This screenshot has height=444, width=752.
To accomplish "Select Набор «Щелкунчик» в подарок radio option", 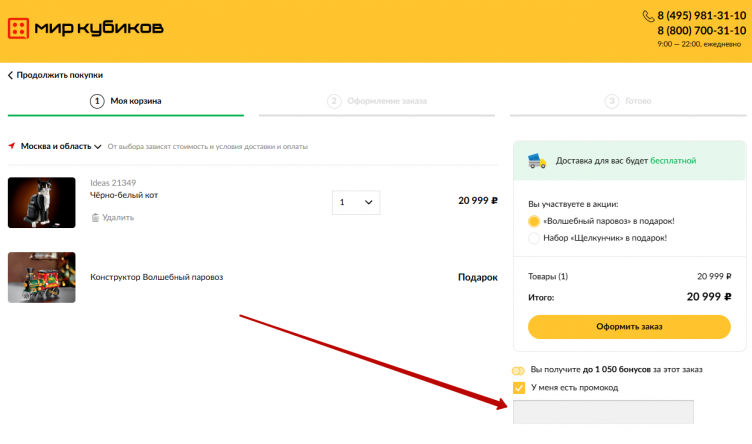I will click(x=534, y=238).
